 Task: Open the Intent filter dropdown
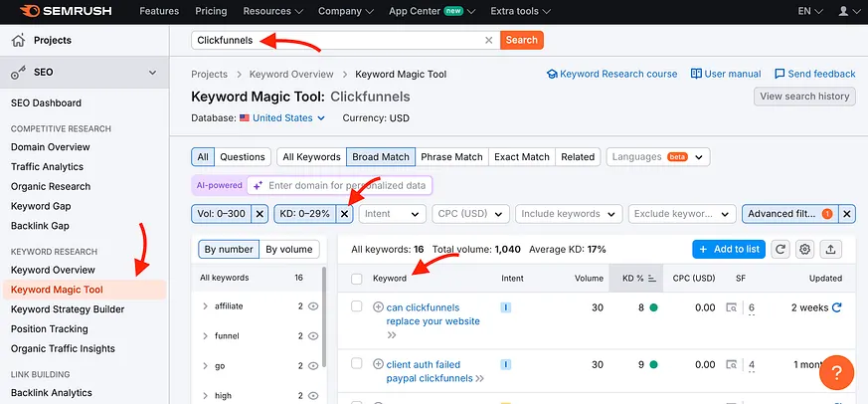(393, 214)
